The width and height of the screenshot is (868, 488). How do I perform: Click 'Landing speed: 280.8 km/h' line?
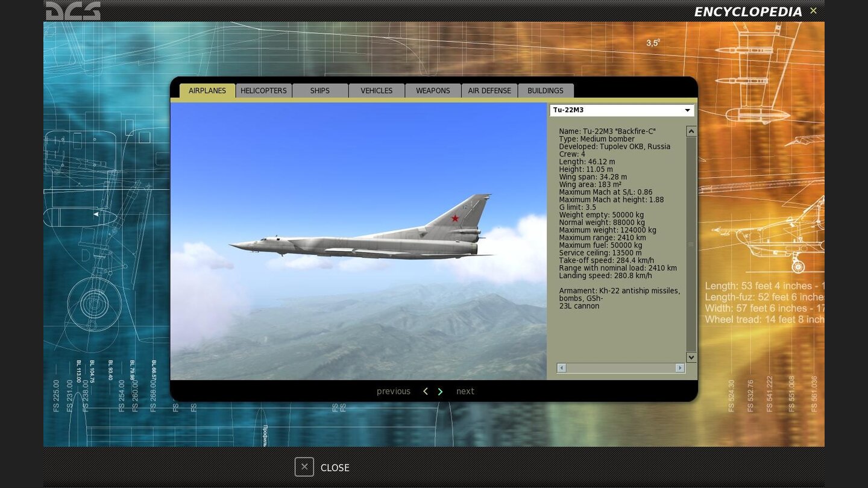click(x=605, y=276)
